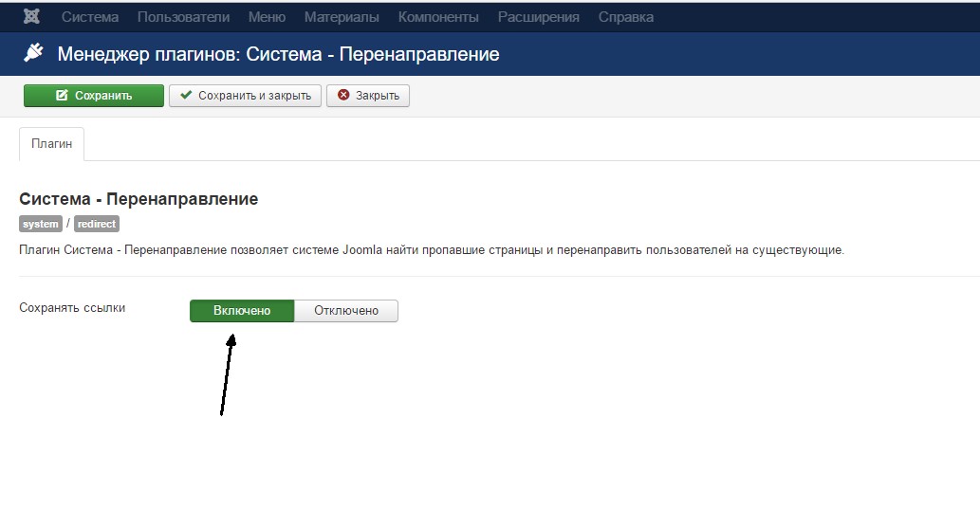This screenshot has height=510, width=980.
Task: Click the Менеджер плагинов page title
Action: pos(278,54)
